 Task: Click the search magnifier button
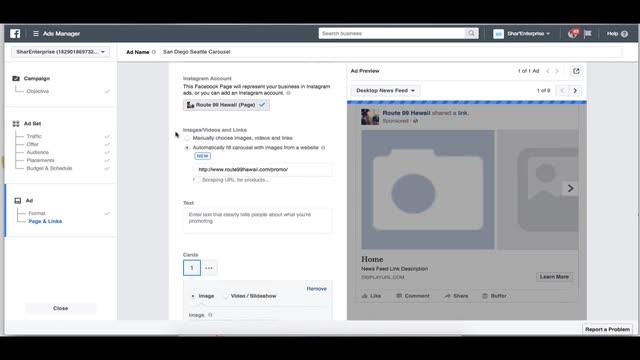coord(471,33)
